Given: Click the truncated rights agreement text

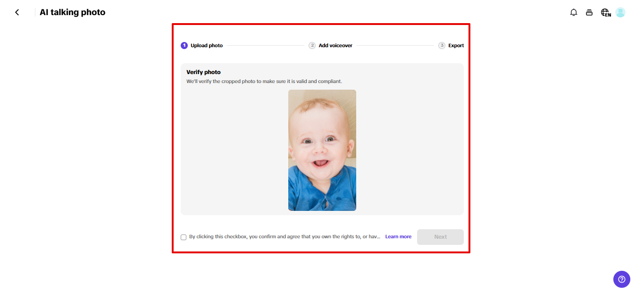Looking at the screenshot, I should click(284, 237).
